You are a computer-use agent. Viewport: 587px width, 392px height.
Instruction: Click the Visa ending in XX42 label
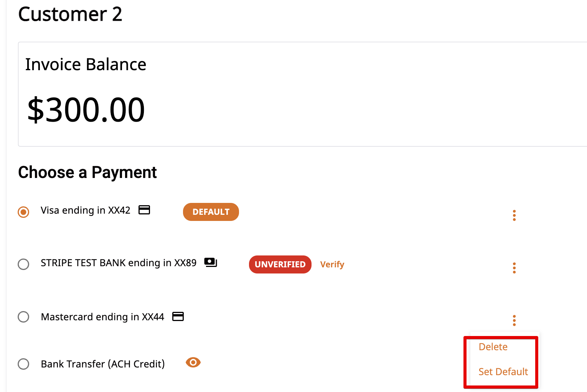coord(86,210)
